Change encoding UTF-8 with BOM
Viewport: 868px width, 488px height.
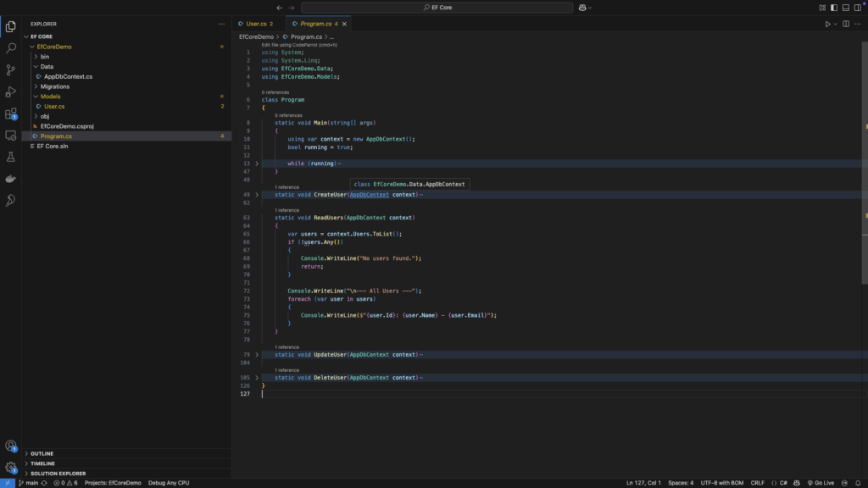722,483
